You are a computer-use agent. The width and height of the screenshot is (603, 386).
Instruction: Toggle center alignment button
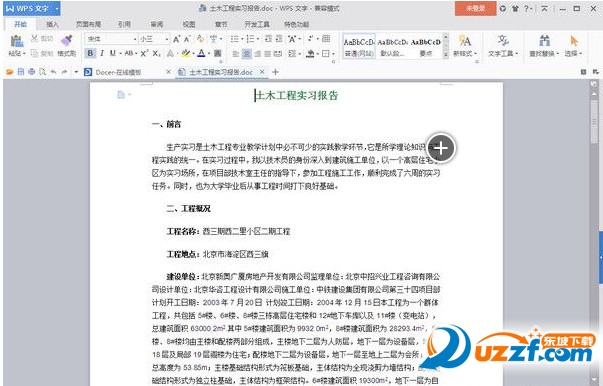(247, 54)
